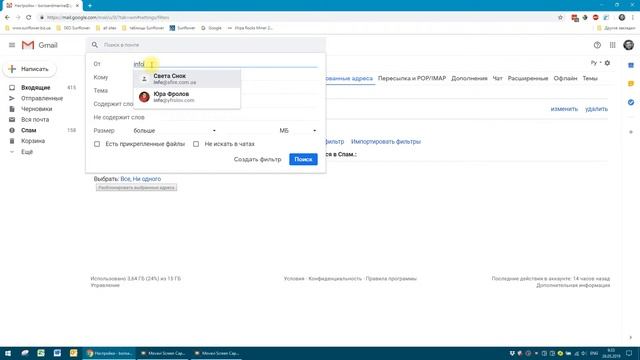Open the Google bookmark
Viewport: 640px width, 360px height.
tap(212, 28)
